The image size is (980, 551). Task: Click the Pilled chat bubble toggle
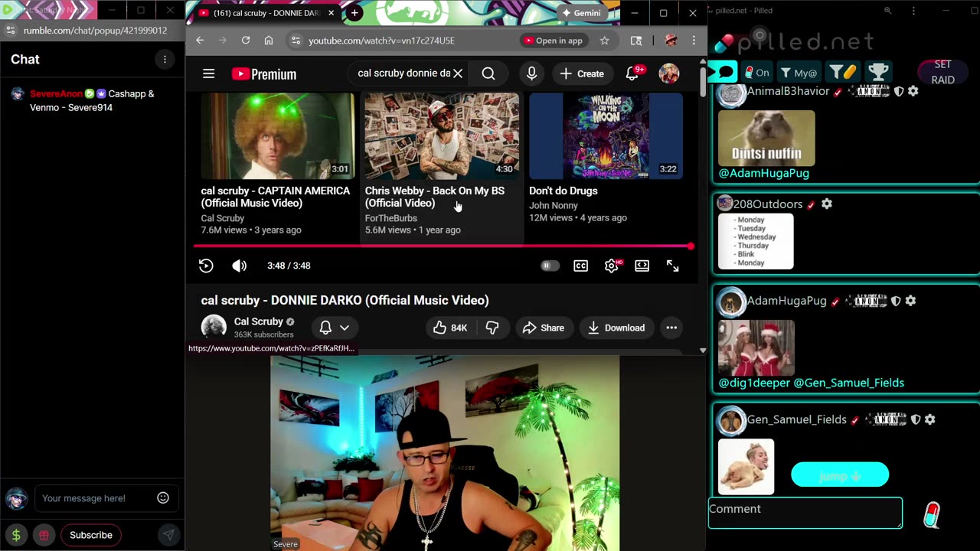[x=724, y=73]
